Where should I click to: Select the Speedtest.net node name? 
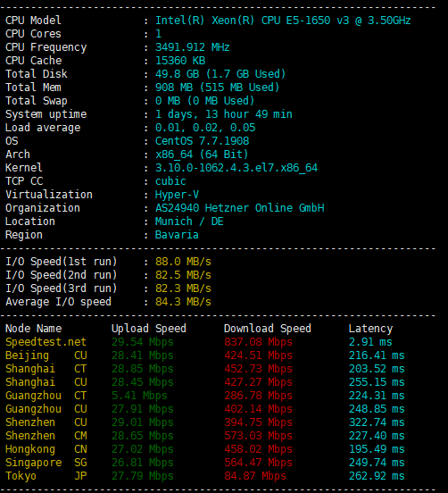tap(46, 342)
